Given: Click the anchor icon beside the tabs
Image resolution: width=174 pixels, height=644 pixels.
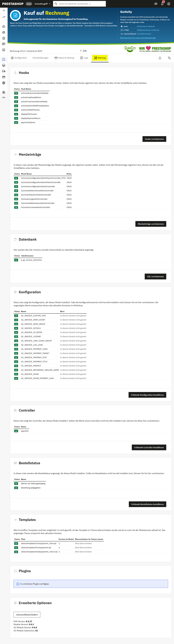Looking at the screenshot, I should tap(160, 58).
